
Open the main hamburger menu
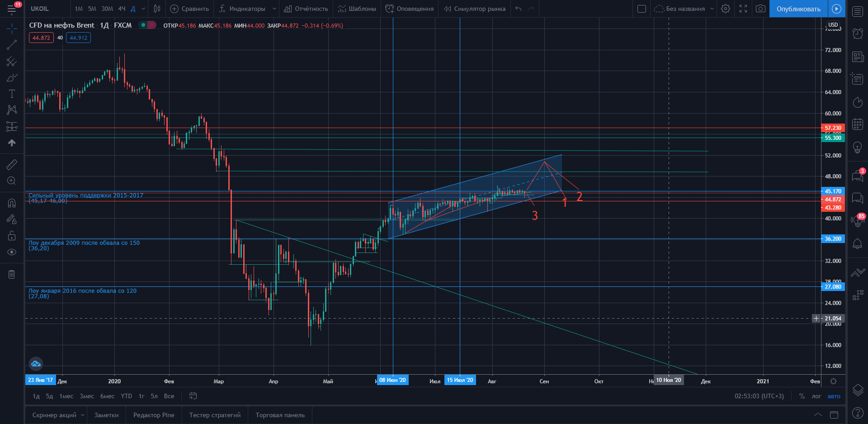[x=12, y=9]
